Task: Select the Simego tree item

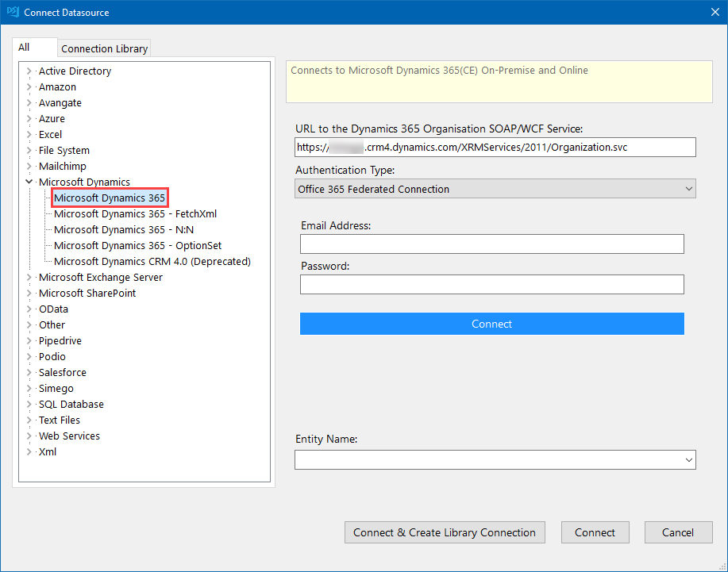Action: [56, 388]
